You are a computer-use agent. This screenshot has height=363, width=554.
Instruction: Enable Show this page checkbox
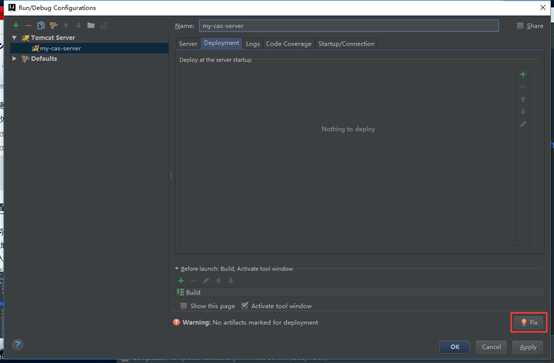183,306
